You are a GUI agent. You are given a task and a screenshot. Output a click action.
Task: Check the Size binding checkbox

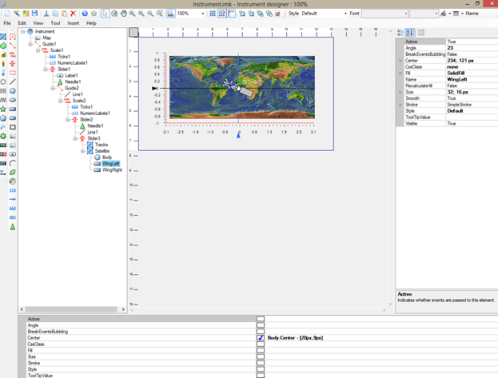tap(261, 357)
